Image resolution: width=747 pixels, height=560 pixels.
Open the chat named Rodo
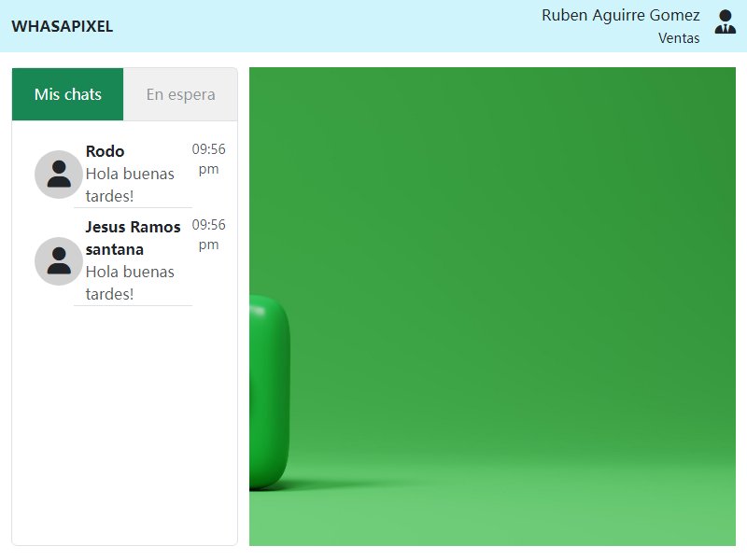click(105, 151)
